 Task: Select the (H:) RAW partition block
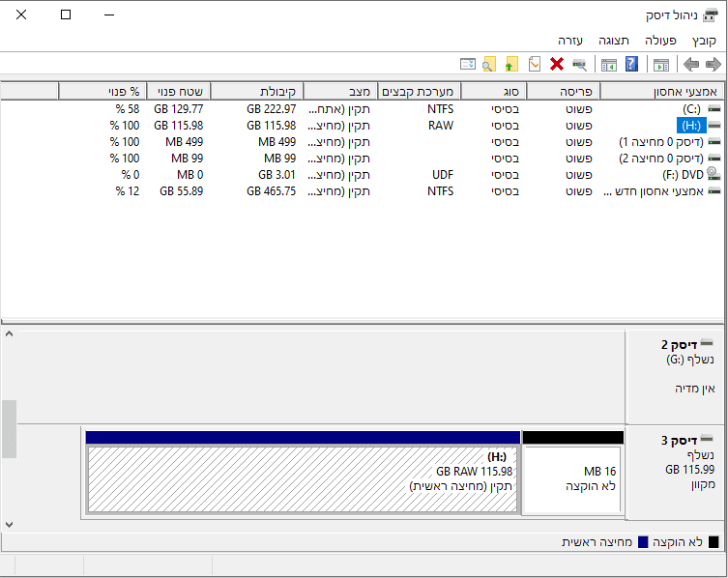(303, 479)
